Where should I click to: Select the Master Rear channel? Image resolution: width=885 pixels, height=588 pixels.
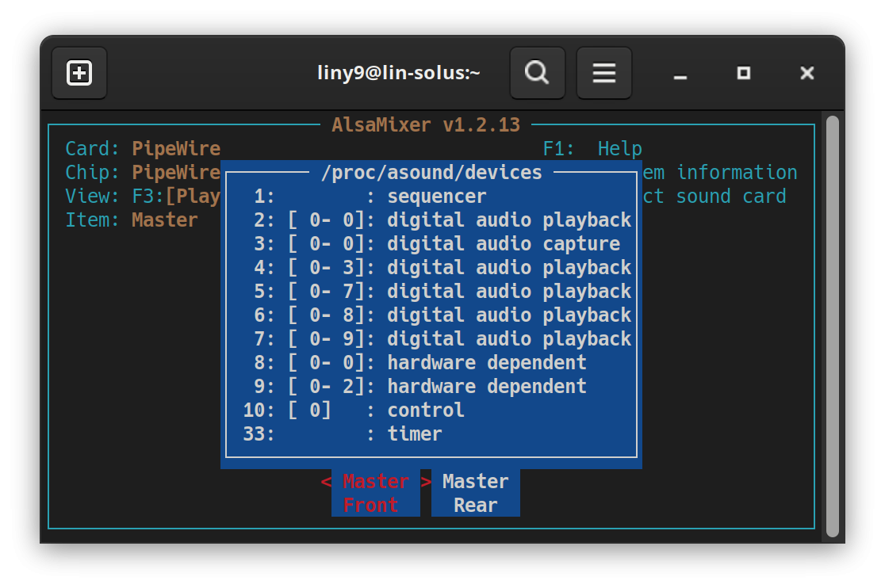[476, 493]
